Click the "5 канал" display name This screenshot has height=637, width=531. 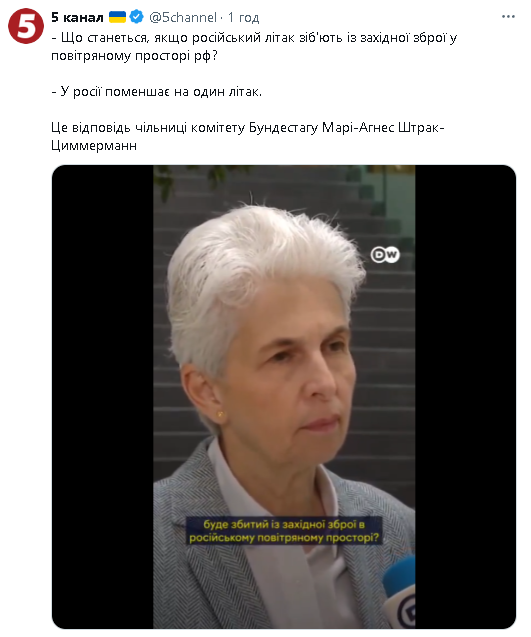(x=77, y=17)
